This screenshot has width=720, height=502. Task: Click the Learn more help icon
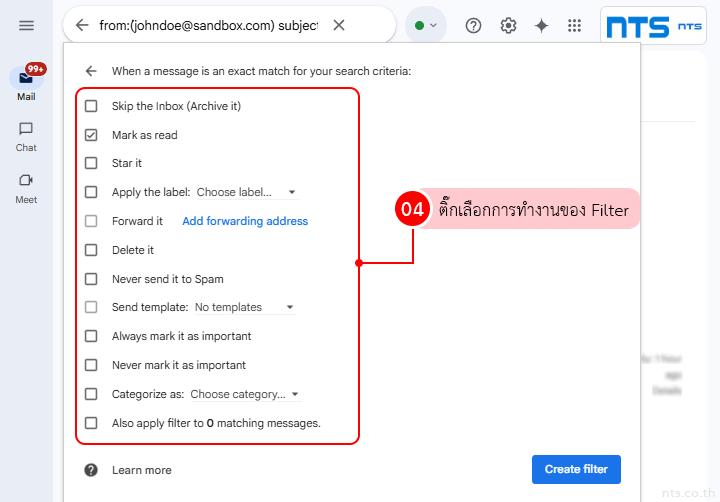tap(91, 470)
